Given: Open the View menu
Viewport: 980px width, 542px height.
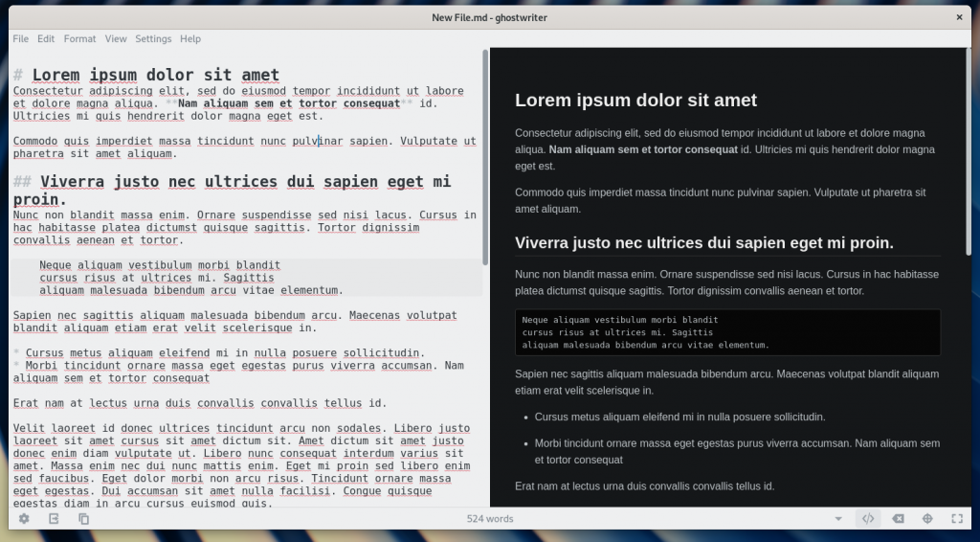Looking at the screenshot, I should click(x=116, y=39).
